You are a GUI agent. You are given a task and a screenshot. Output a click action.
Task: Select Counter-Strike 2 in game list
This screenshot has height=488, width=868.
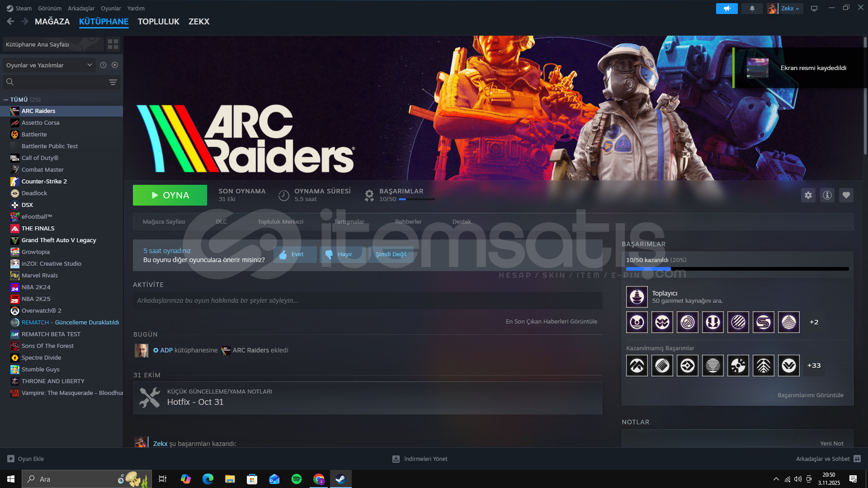[x=44, y=181]
